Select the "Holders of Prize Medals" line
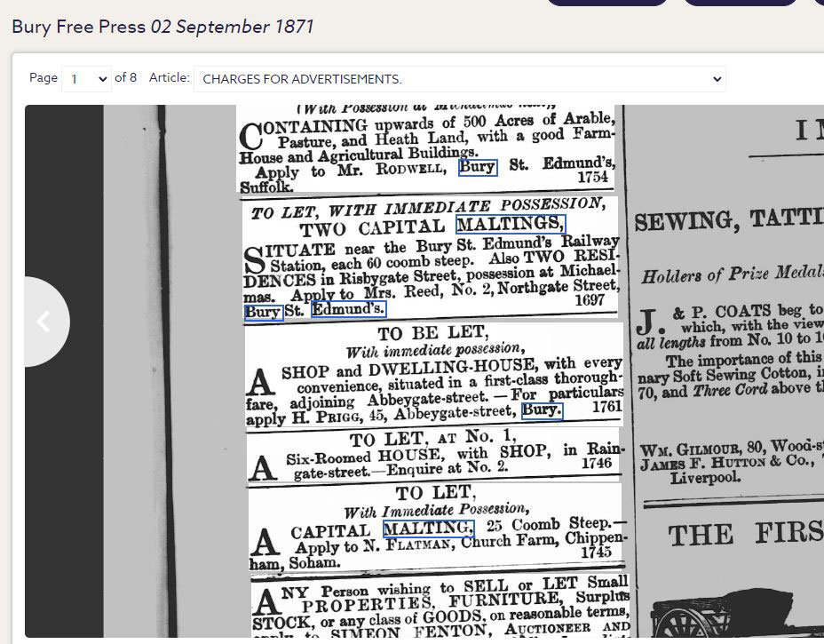Image resolution: width=824 pixels, height=644 pixels. [x=733, y=274]
